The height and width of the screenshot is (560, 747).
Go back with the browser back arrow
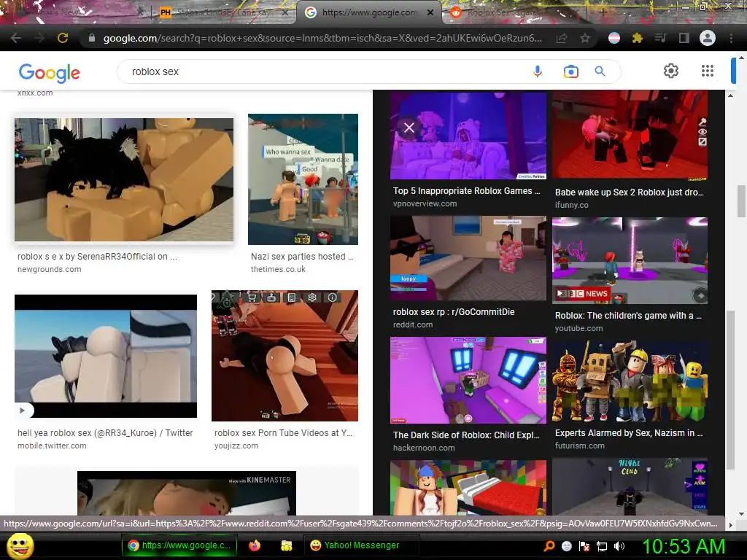16,38
